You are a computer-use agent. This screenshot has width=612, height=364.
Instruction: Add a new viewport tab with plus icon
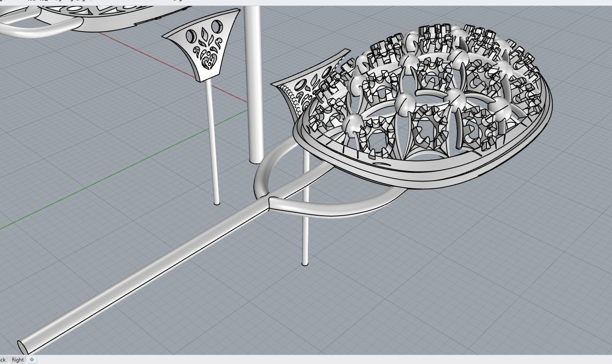[x=32, y=359]
